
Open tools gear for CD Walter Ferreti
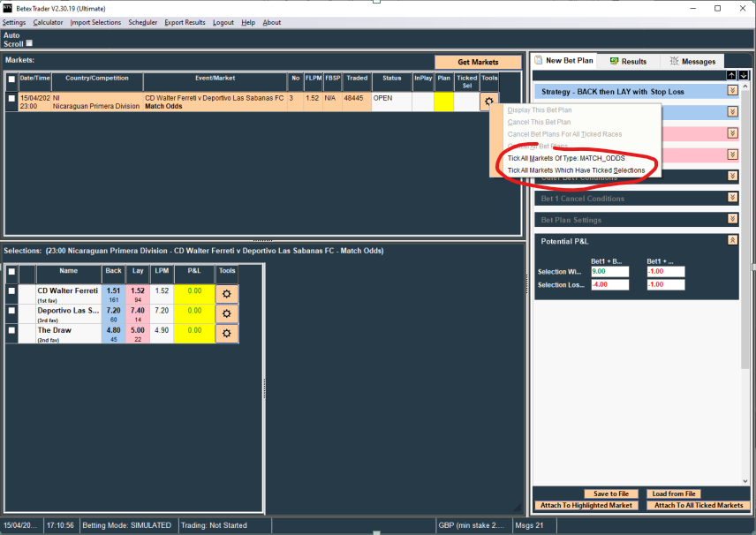pos(226,293)
